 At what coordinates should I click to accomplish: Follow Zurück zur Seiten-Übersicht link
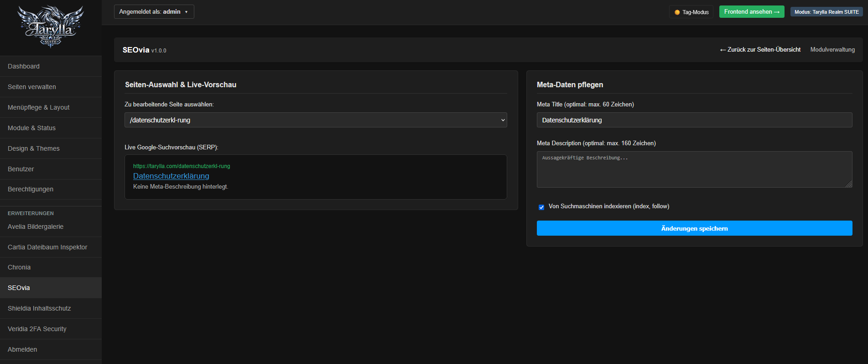[x=760, y=50]
